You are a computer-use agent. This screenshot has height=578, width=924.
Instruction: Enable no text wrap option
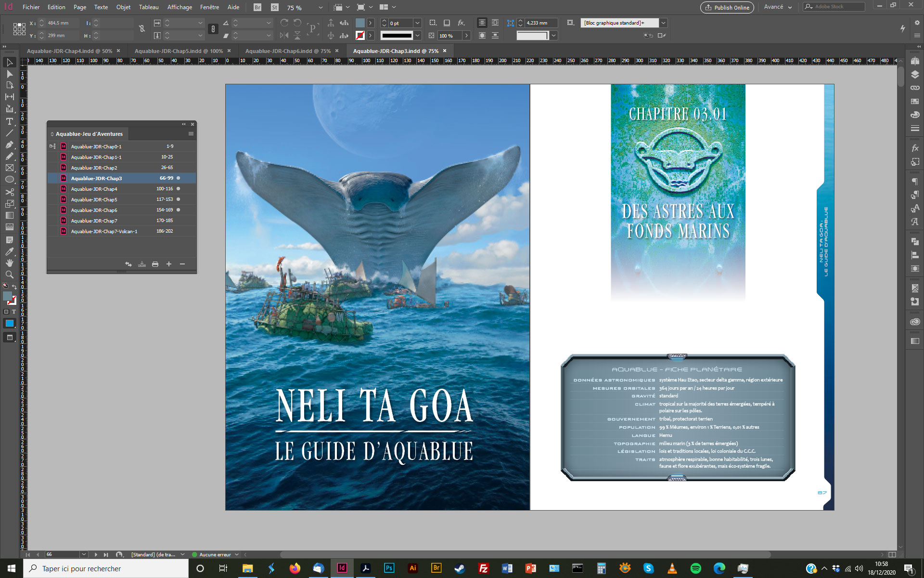tap(482, 23)
